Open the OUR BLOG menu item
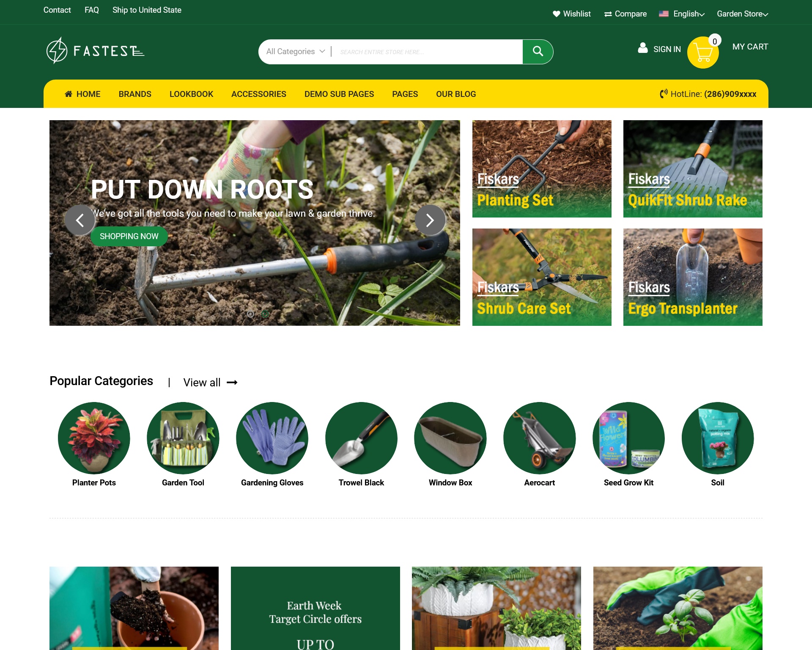Screen dimensions: 812x650 [455, 94]
